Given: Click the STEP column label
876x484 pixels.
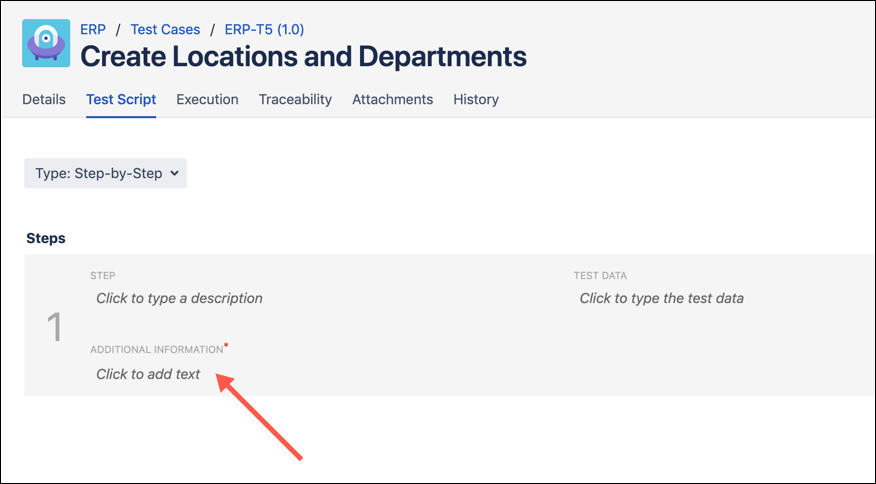Looking at the screenshot, I should [103, 276].
